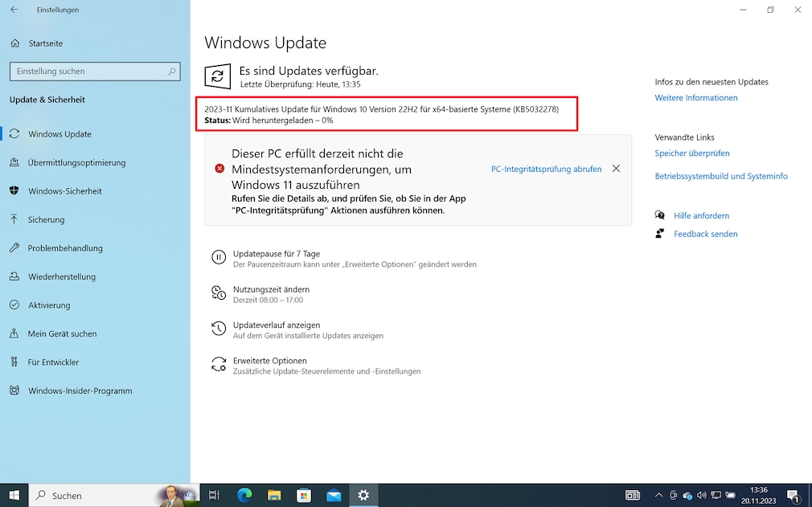Screen dimensions: 812x507
Task: Dismiss the Windows 11 requirements warning
Action: point(616,169)
